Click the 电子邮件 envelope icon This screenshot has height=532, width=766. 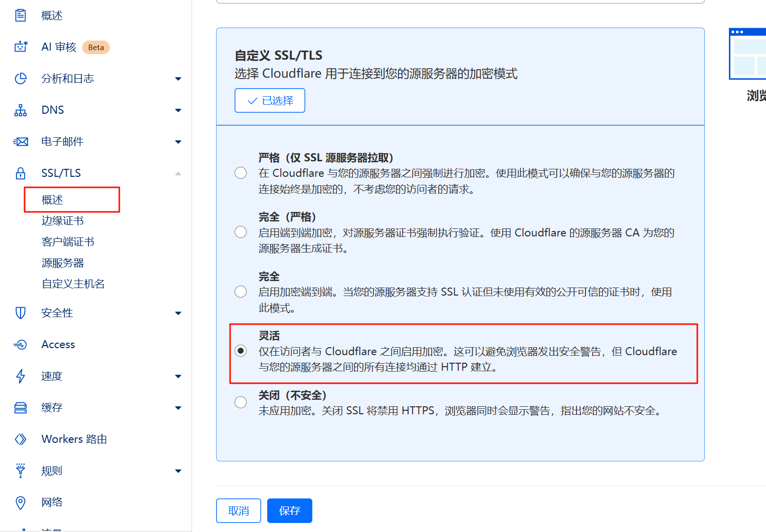point(21,141)
